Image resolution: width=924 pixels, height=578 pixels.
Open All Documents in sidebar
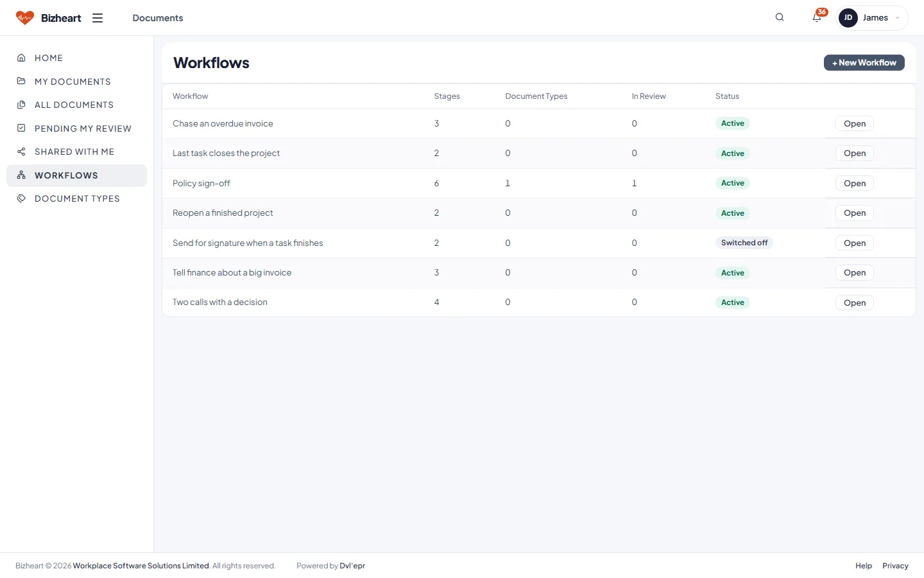click(x=76, y=105)
